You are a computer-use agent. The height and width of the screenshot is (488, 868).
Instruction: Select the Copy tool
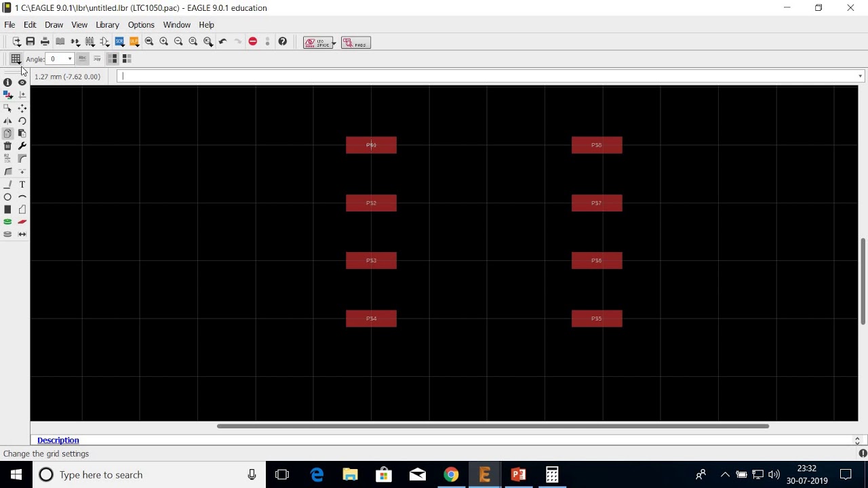pos(7,134)
